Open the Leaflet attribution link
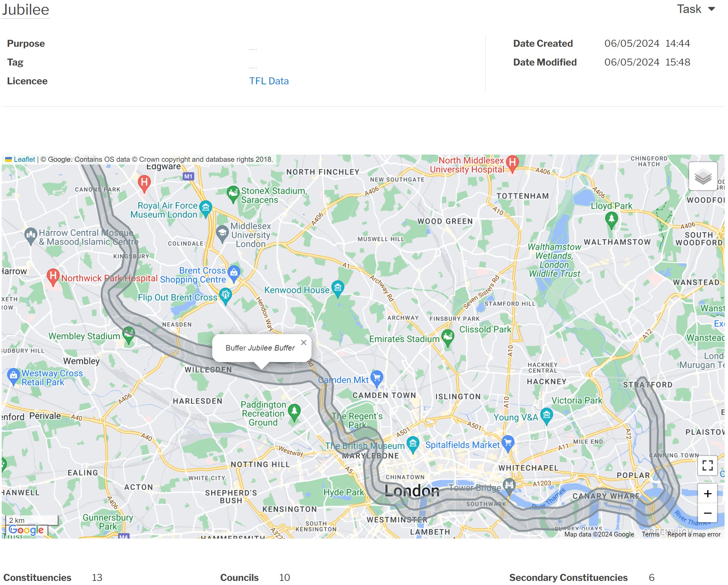The image size is (728, 585). point(24,159)
